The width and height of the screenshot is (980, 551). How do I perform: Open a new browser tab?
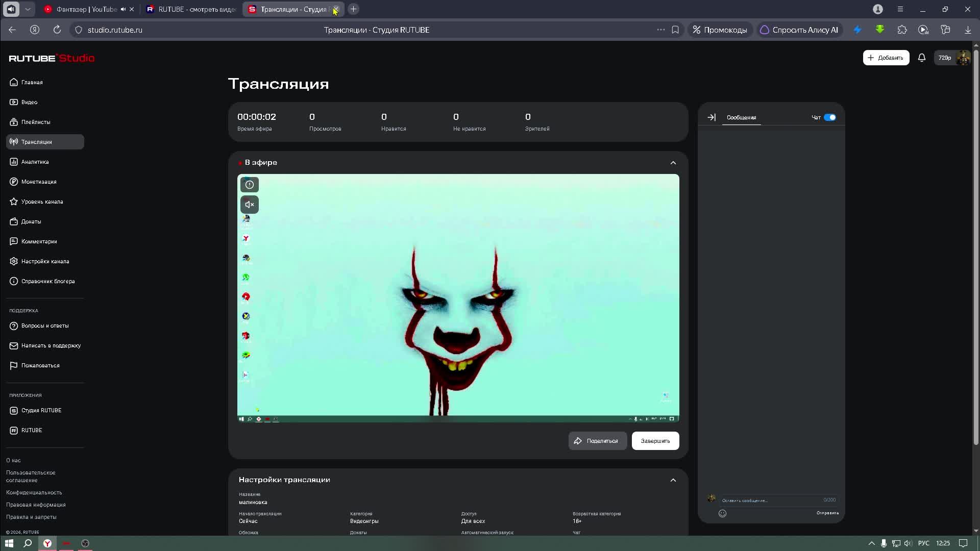pyautogui.click(x=353, y=9)
